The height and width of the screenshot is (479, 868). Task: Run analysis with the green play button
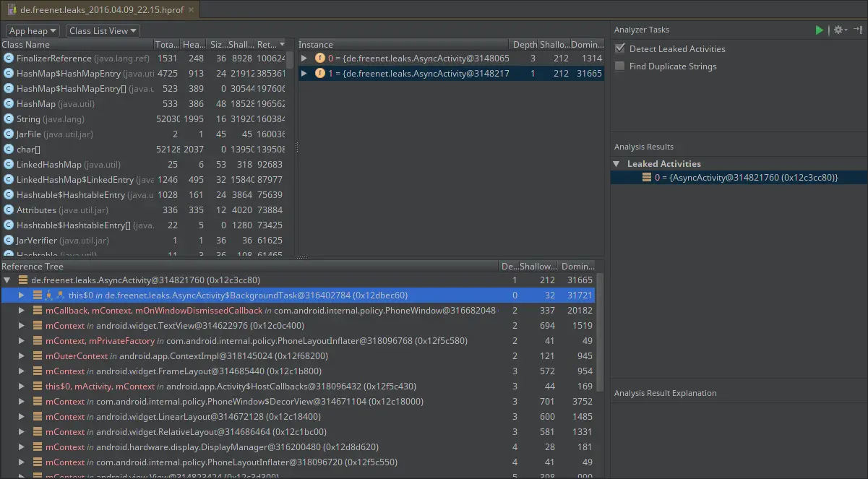(819, 30)
